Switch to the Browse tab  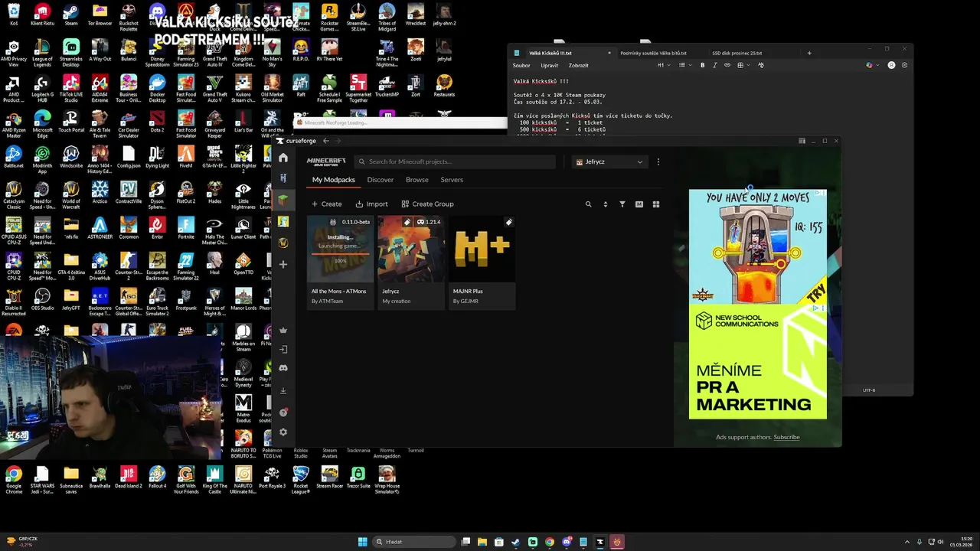click(x=416, y=180)
